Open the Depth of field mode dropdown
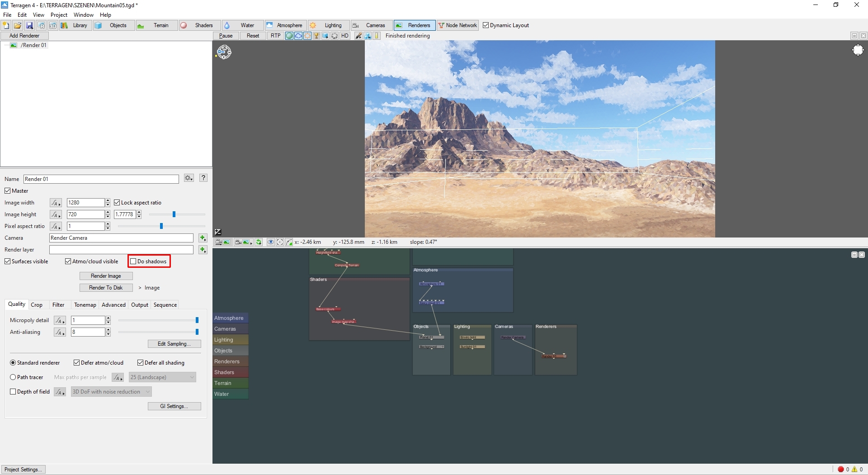Image resolution: width=868 pixels, height=475 pixels. (x=111, y=392)
